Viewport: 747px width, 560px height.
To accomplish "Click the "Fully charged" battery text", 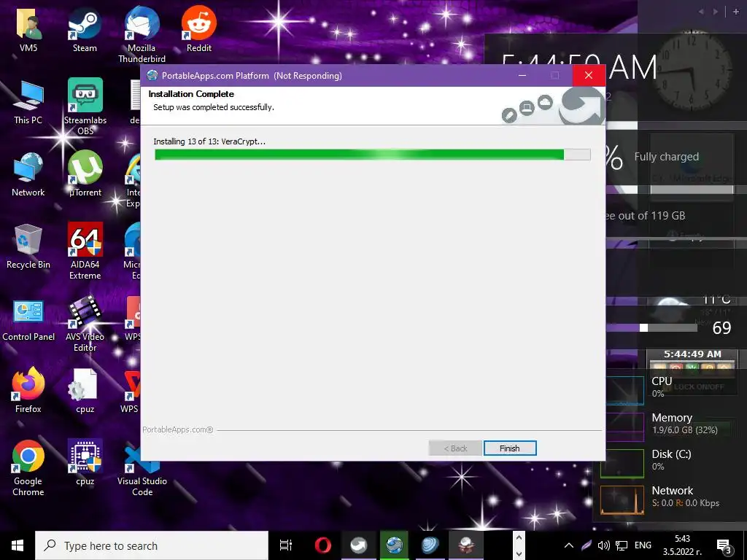I will tap(667, 157).
